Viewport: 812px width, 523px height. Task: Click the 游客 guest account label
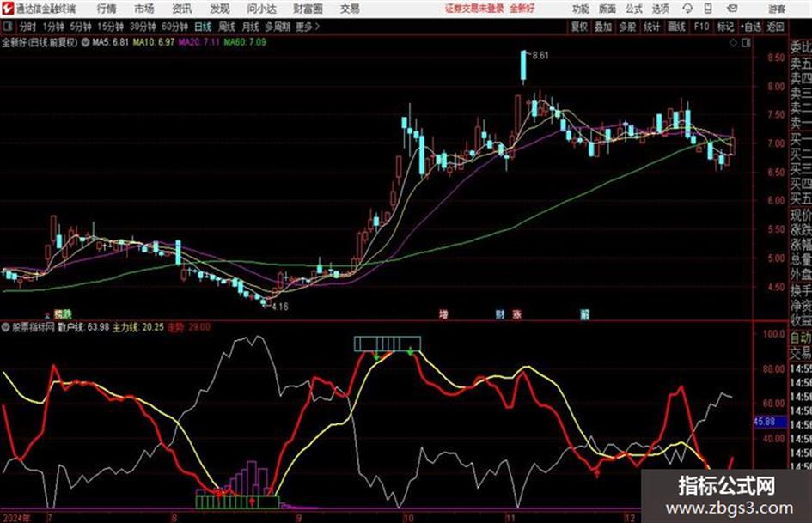pos(777,9)
